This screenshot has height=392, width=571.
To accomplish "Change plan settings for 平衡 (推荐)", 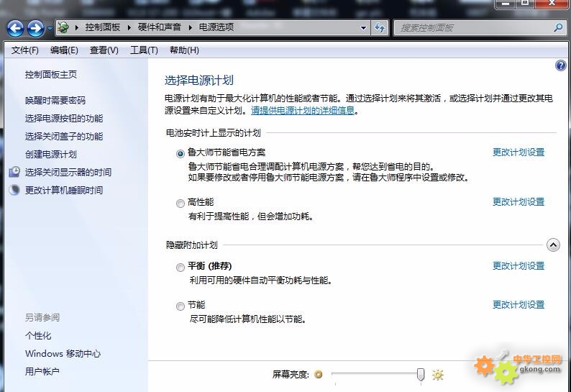I will tap(519, 266).
